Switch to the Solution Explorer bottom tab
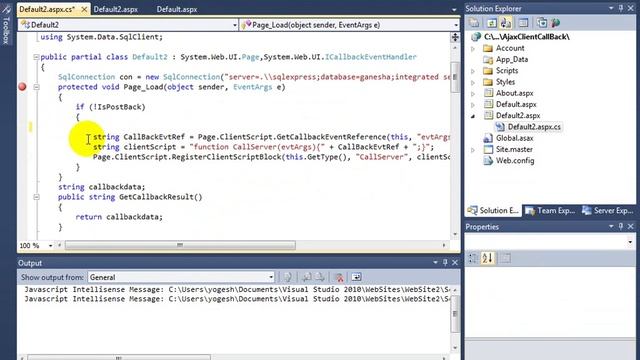 493,211
